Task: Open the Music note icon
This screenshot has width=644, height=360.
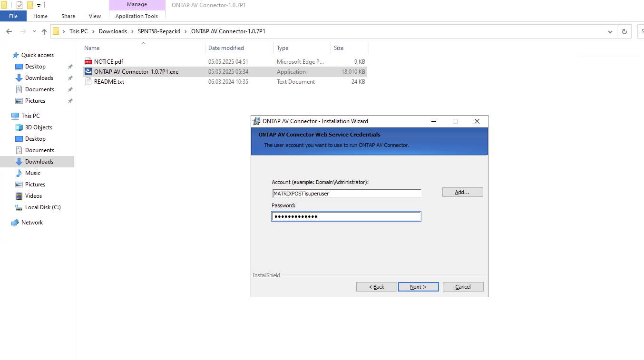Action: coord(19,173)
